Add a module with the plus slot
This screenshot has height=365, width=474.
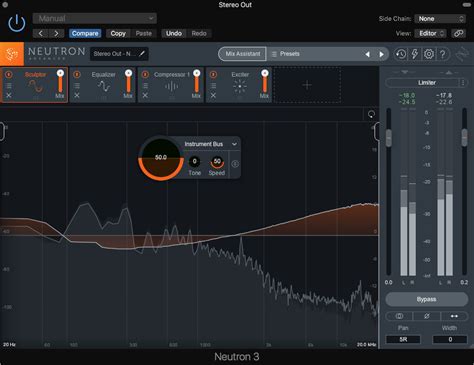[307, 85]
